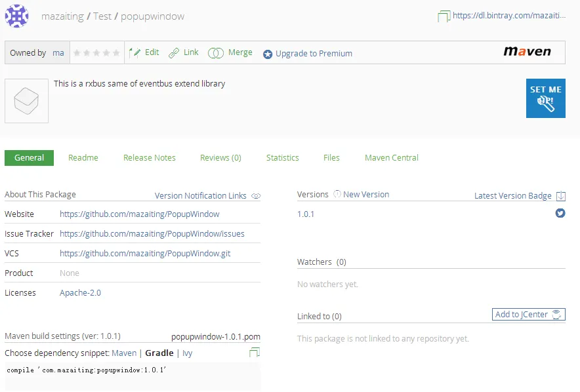Viewport: 580px width, 392px height.
Task: Open the Edit package link
Action: [x=152, y=52]
